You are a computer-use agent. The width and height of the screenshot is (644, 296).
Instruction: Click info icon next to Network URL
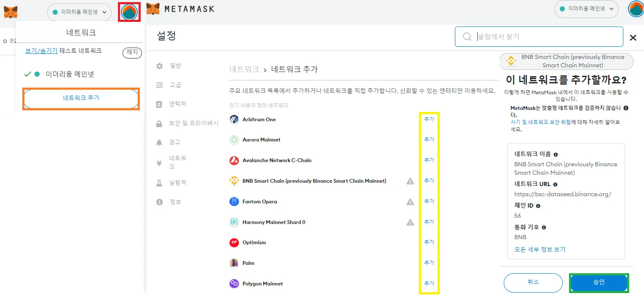(x=555, y=184)
